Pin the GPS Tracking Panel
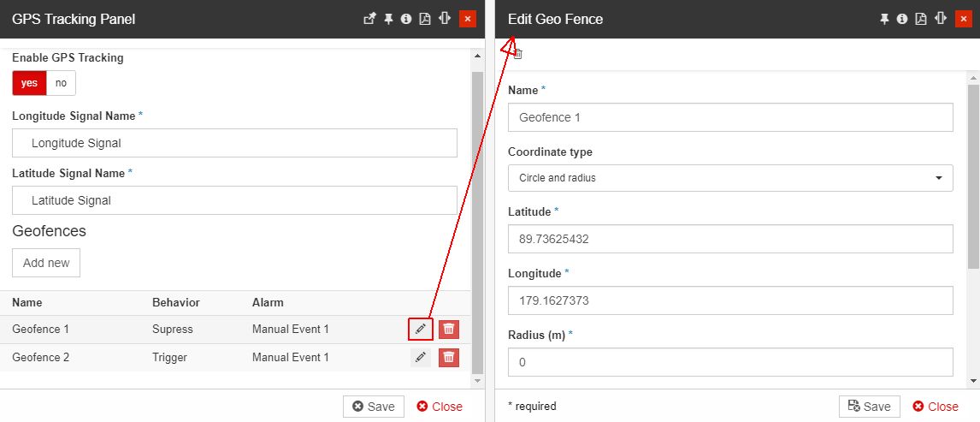 (x=388, y=19)
